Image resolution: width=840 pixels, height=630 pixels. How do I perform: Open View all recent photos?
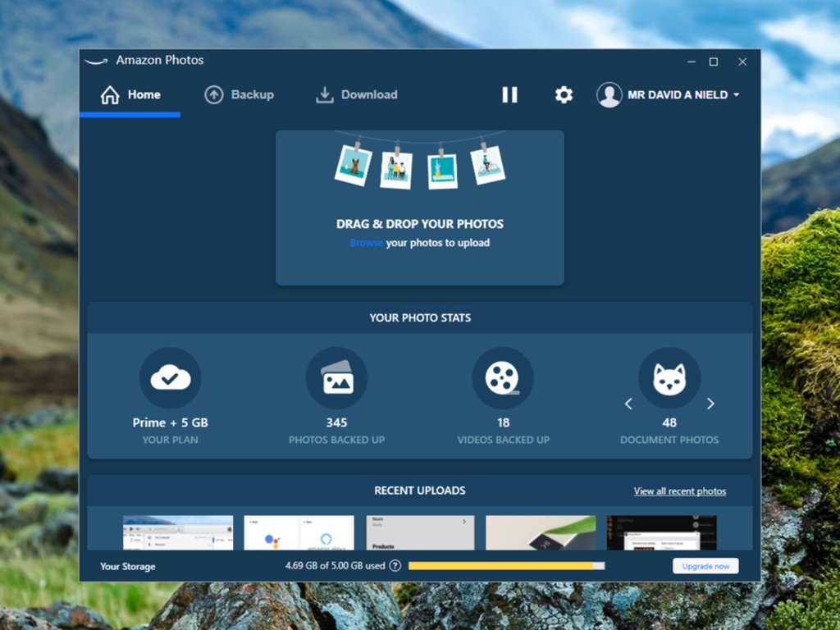click(x=679, y=491)
